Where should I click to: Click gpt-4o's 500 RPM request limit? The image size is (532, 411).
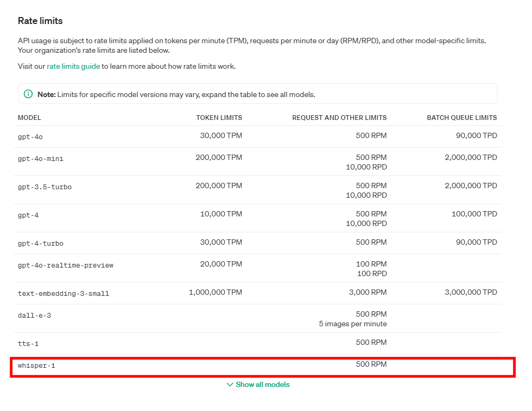pyautogui.click(x=371, y=135)
